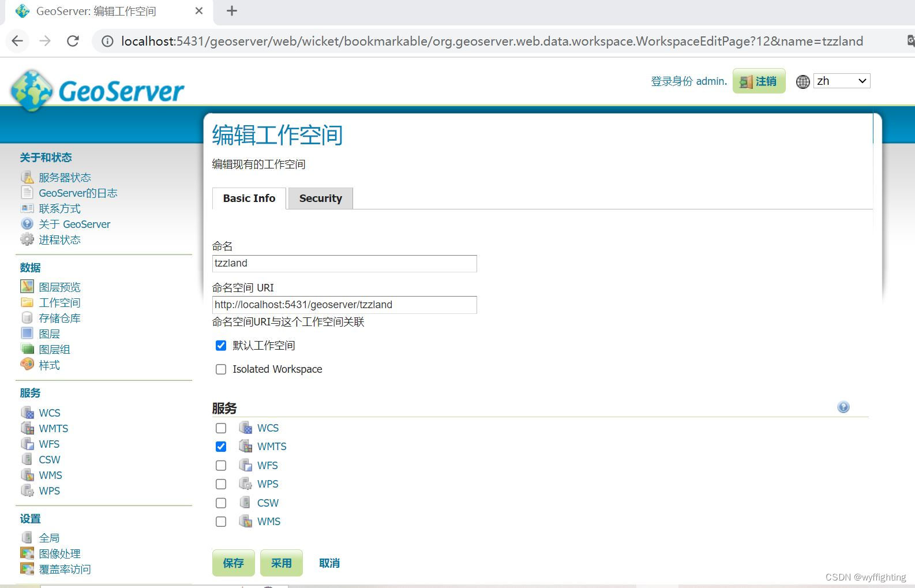Image resolution: width=915 pixels, height=588 pixels.
Task: Open 服务器状态 server status link
Action: point(65,177)
